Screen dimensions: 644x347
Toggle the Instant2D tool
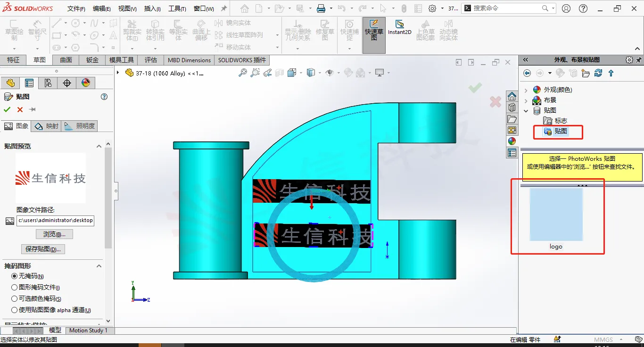pyautogui.click(x=400, y=28)
